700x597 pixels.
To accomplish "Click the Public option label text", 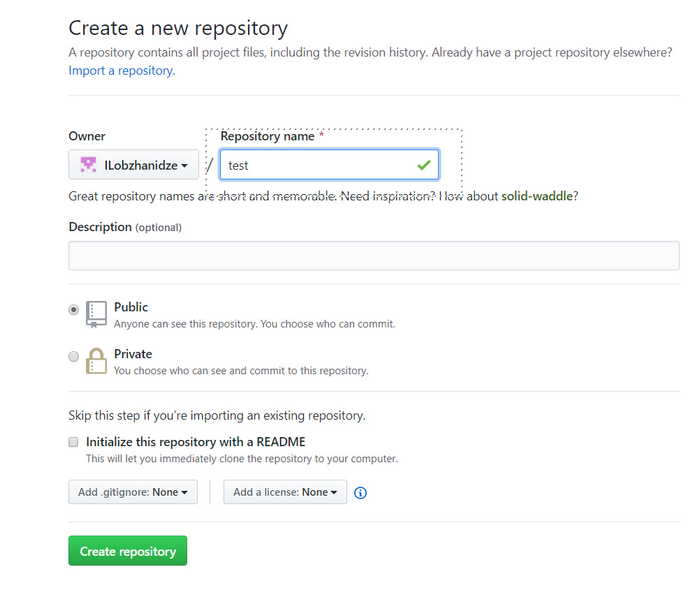I will pos(131,307).
